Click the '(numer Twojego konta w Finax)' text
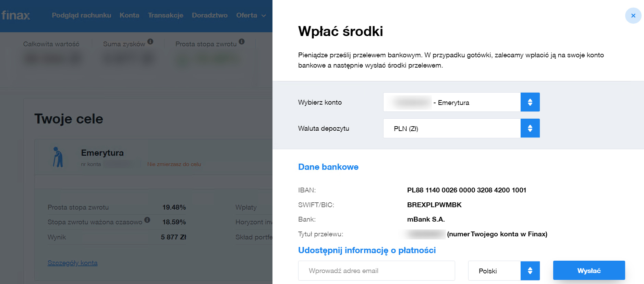 [x=497, y=234]
